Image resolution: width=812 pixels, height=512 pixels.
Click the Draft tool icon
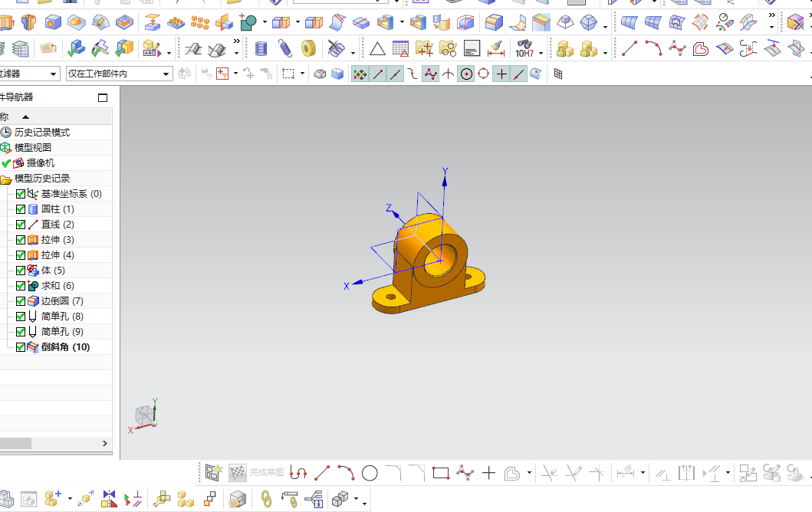[x=565, y=22]
